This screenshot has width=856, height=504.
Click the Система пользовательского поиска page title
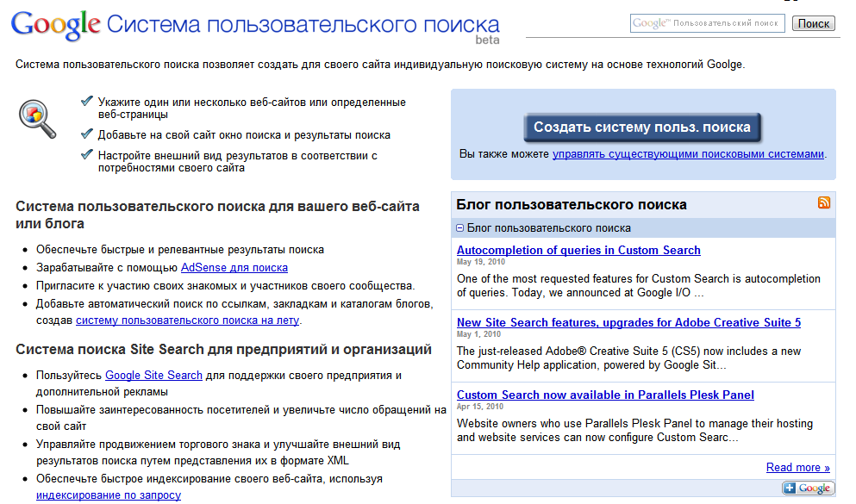pos(303,24)
